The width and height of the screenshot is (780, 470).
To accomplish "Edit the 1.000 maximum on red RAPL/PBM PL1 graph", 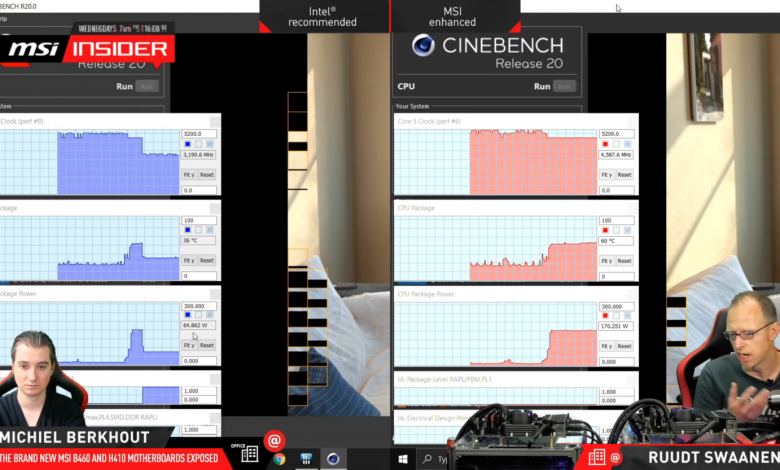I will (x=617, y=392).
